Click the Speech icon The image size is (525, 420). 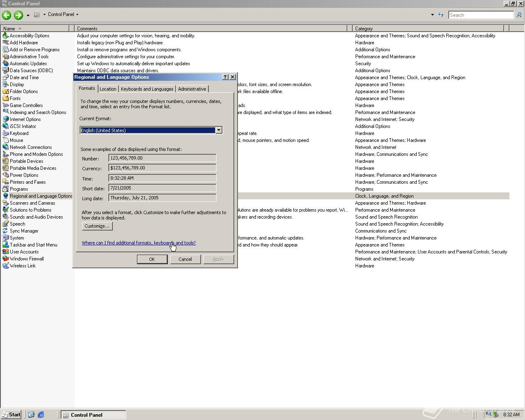(x=5, y=224)
